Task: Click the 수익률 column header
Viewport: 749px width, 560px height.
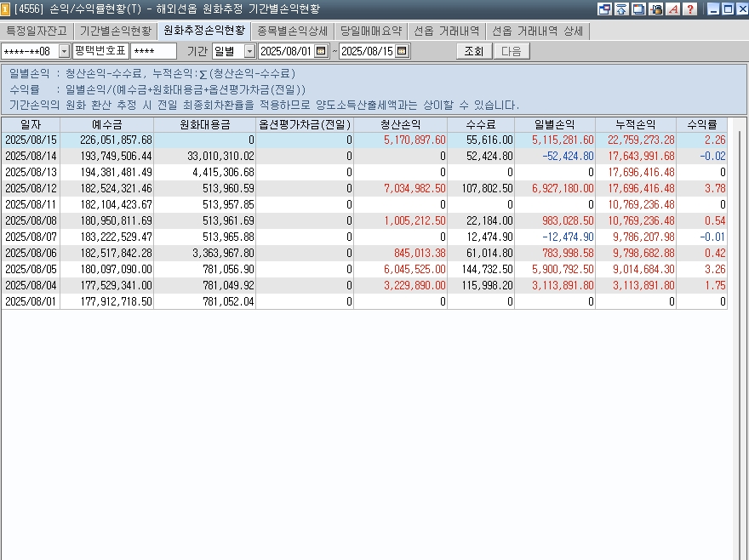Action: pos(701,125)
